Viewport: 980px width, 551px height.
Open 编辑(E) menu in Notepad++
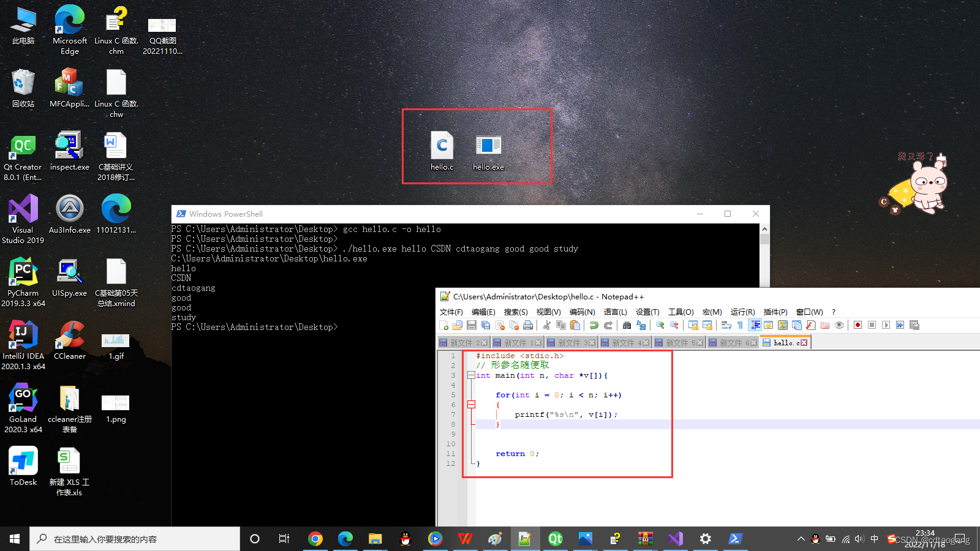(483, 312)
